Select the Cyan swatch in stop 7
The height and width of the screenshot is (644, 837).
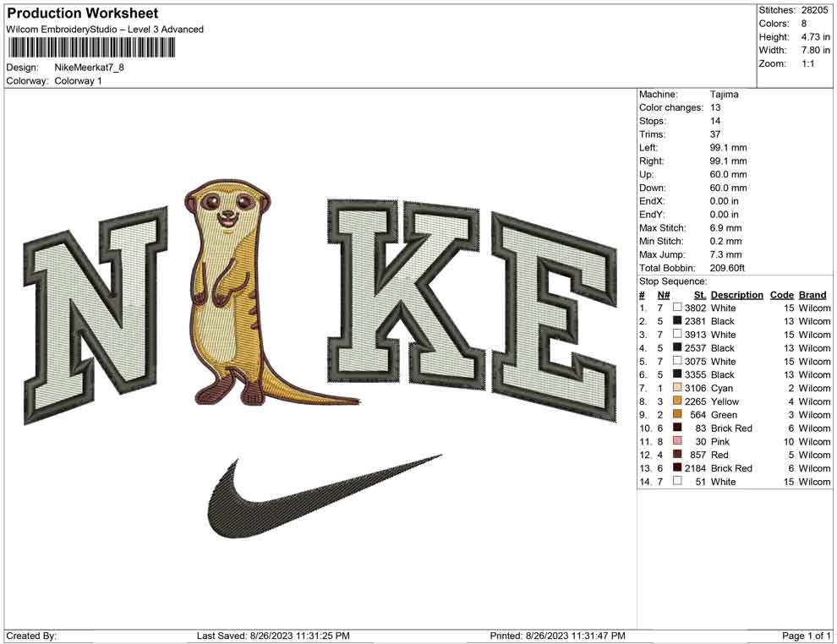click(x=677, y=387)
